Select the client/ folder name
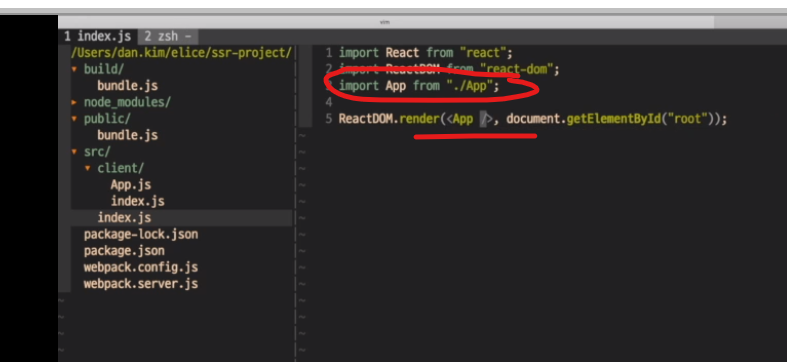This screenshot has width=787, height=362. [121, 168]
